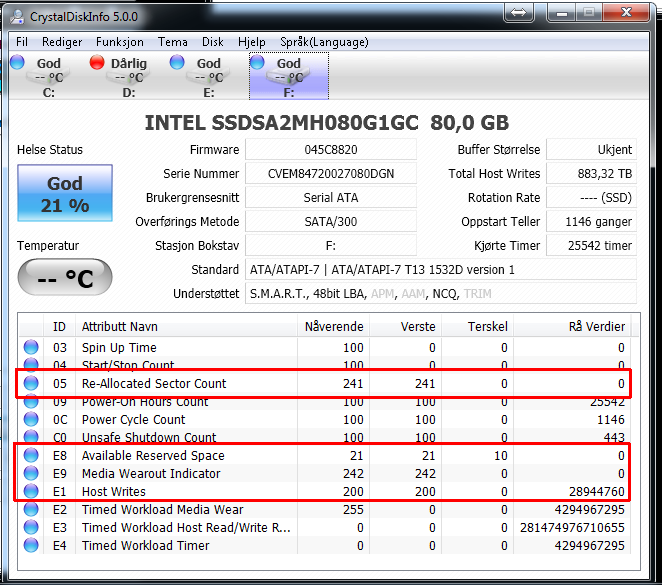Click the Verste column header
This screenshot has width=662, height=585.
tap(406, 326)
